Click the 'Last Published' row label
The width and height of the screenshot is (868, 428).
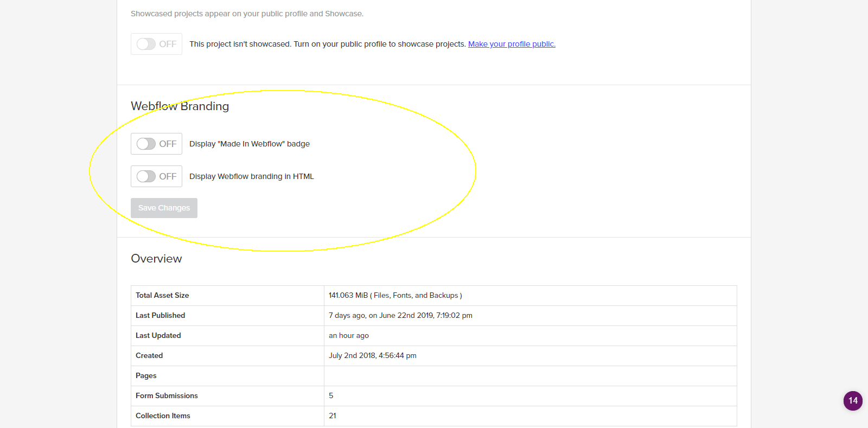coord(160,316)
